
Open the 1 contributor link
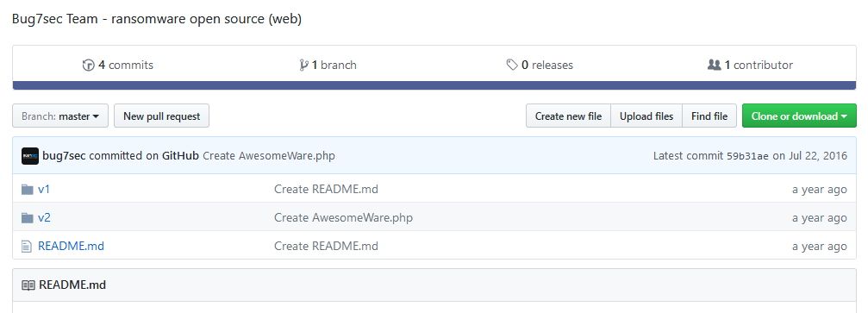tap(750, 66)
